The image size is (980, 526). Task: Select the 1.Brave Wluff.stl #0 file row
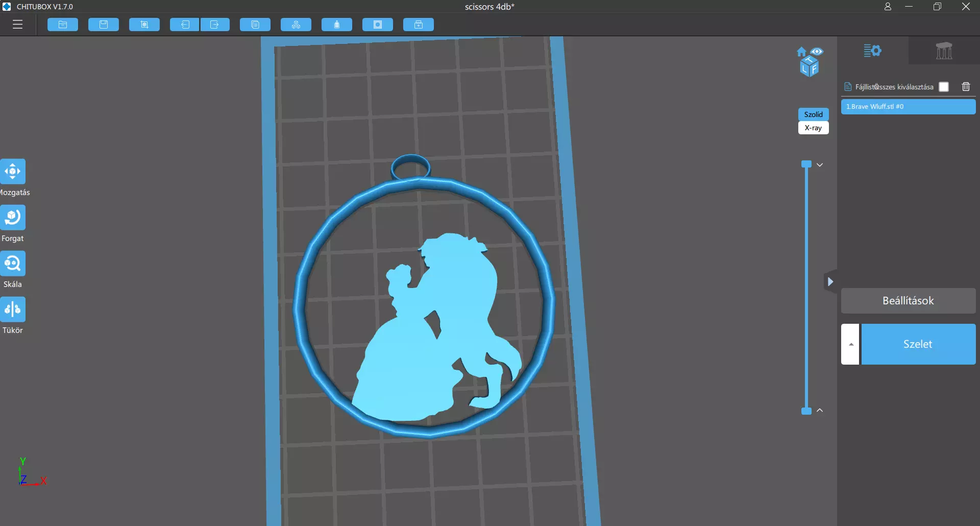[x=909, y=107]
